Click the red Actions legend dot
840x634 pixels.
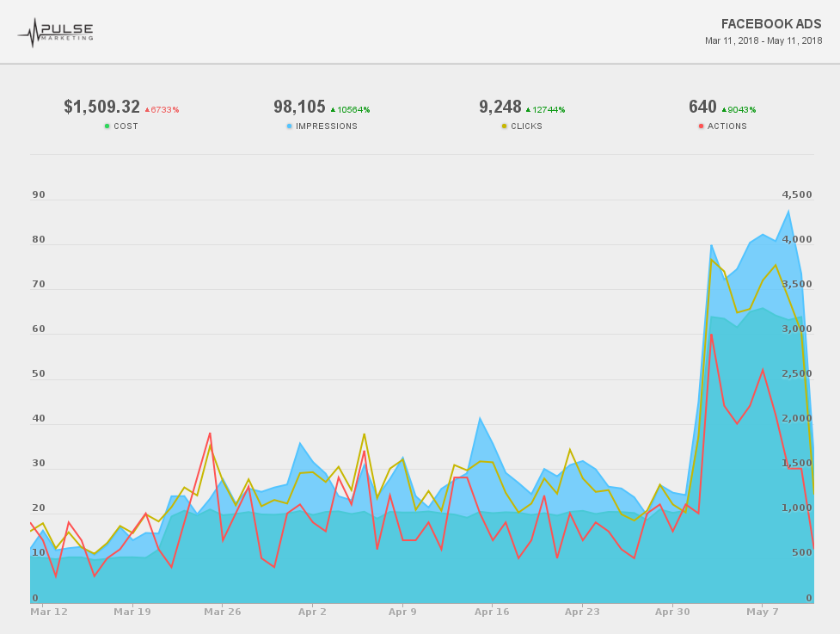(x=702, y=126)
